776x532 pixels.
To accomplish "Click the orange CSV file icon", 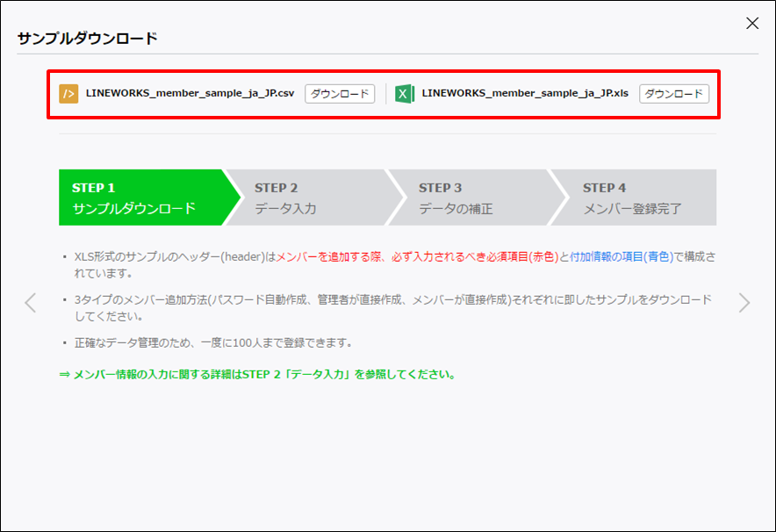I will [x=68, y=94].
